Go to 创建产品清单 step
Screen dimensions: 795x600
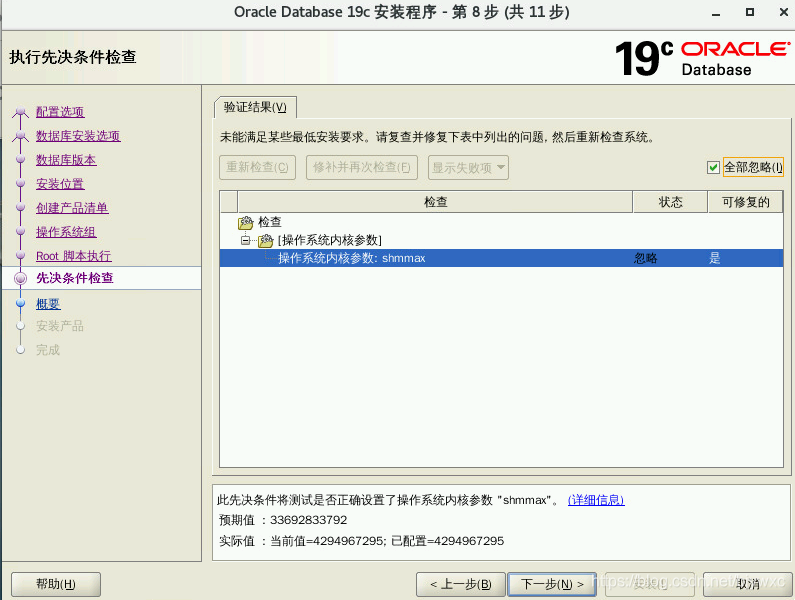point(72,207)
